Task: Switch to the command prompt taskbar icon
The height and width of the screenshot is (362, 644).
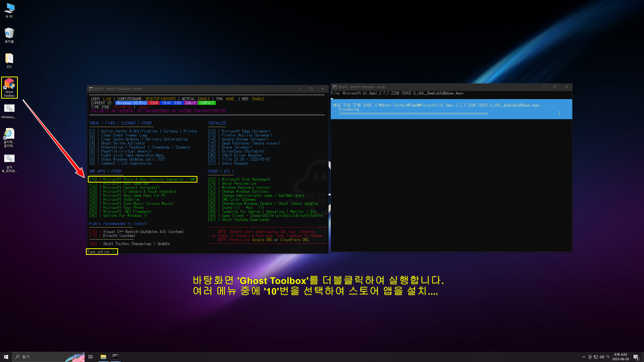Action: click(x=115, y=357)
